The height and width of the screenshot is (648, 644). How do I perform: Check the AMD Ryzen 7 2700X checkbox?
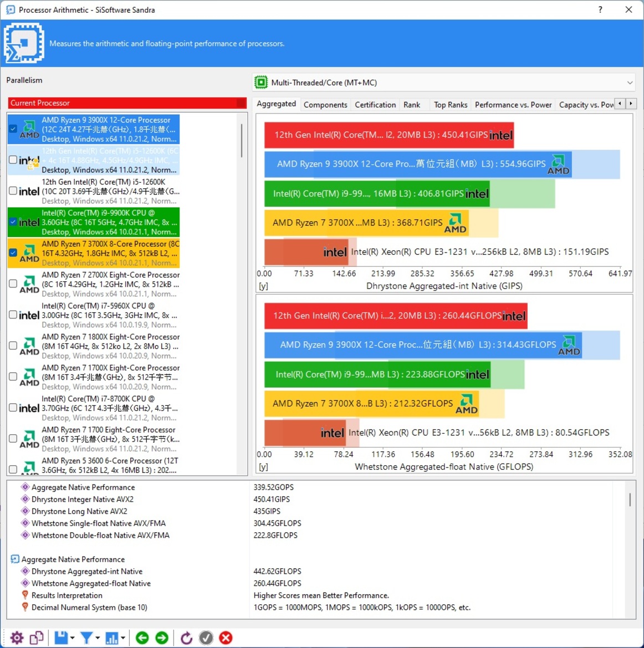(13, 284)
